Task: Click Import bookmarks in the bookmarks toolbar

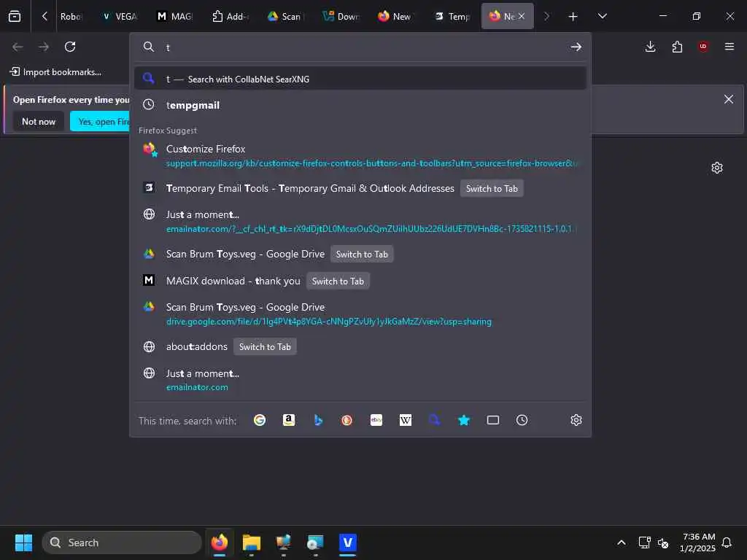Action: [x=55, y=72]
